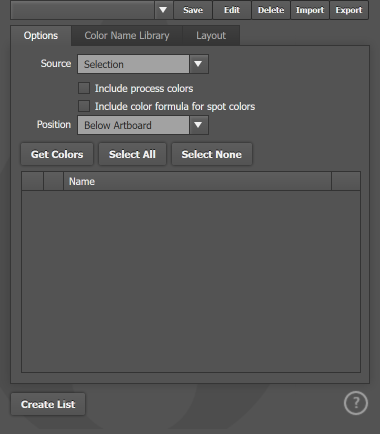Open the Source dropdown showing Selection
This screenshot has height=434, width=380.
coord(143,64)
